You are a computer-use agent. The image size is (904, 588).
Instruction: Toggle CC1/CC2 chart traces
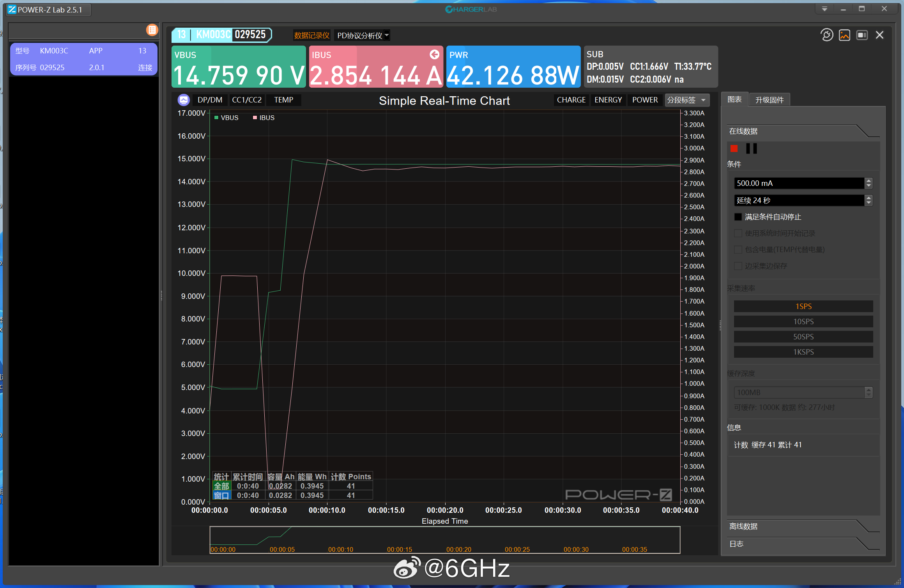click(247, 100)
